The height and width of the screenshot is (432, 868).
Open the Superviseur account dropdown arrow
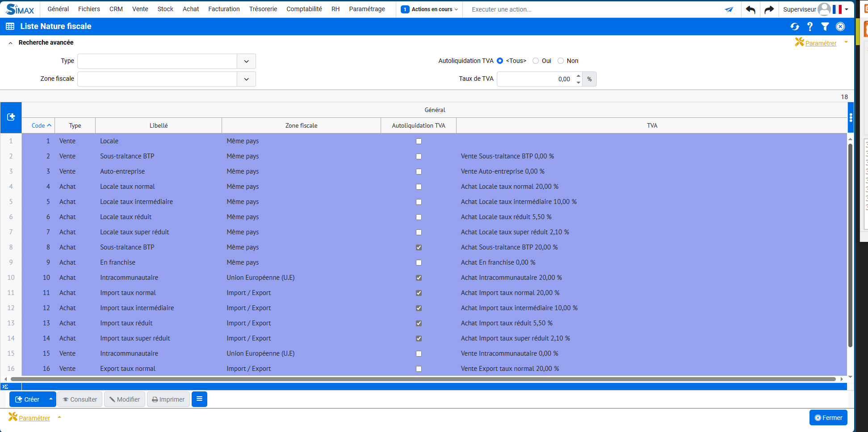(x=847, y=9)
